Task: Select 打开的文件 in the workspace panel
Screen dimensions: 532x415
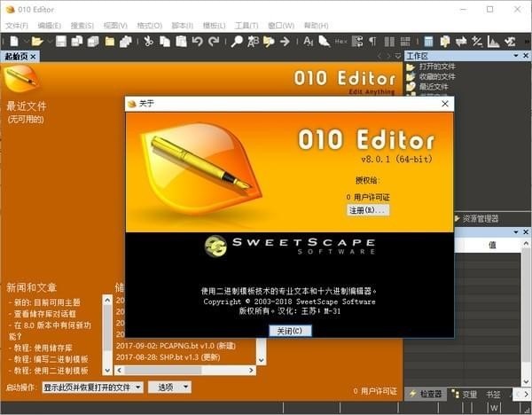Action: [437, 67]
